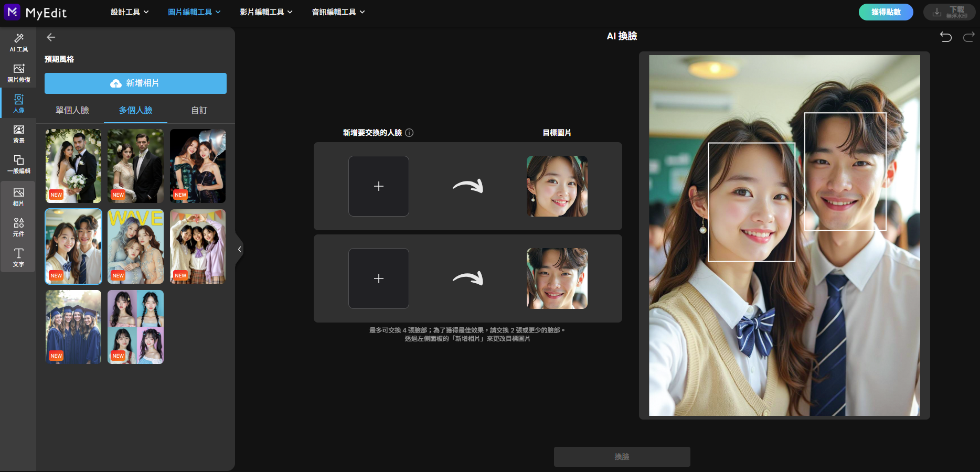Select the 文字 text tool
980x472 pixels.
pyautogui.click(x=18, y=258)
